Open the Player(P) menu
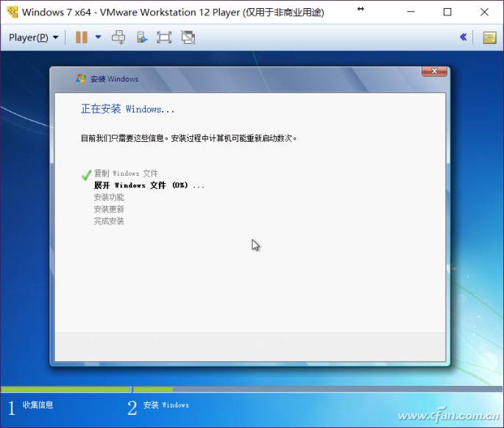The height and width of the screenshot is (428, 504). (x=33, y=38)
